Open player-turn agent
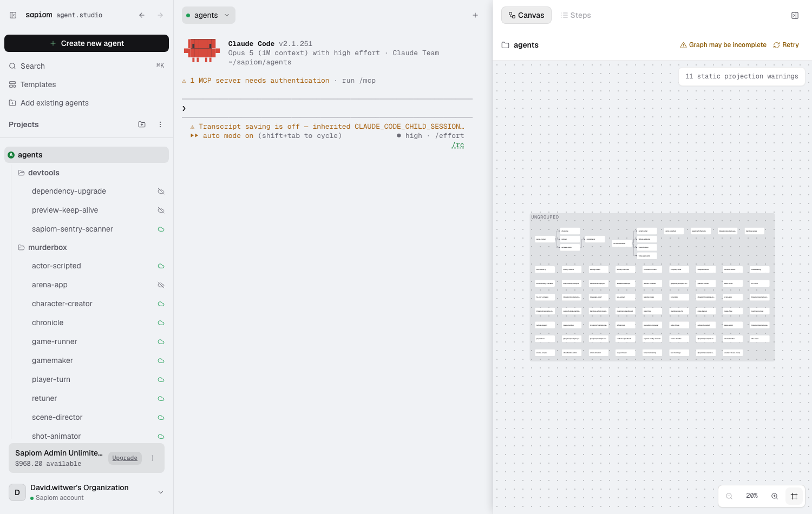This screenshot has width=812, height=514. tap(51, 379)
